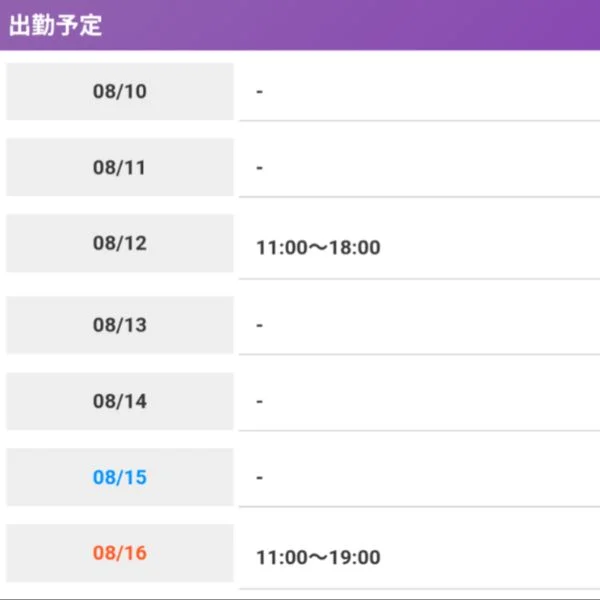This screenshot has width=600, height=600.
Task: Click the 19:00 end time text
Action: [x=355, y=558]
